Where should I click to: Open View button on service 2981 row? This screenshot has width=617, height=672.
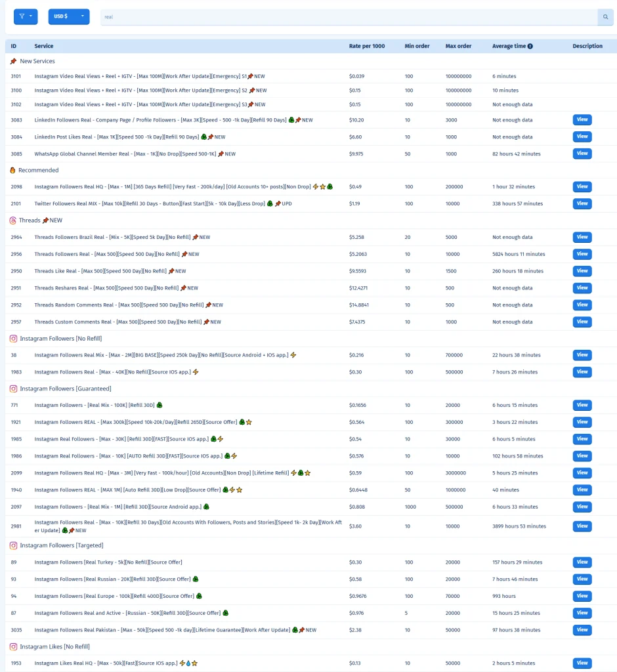582,526
